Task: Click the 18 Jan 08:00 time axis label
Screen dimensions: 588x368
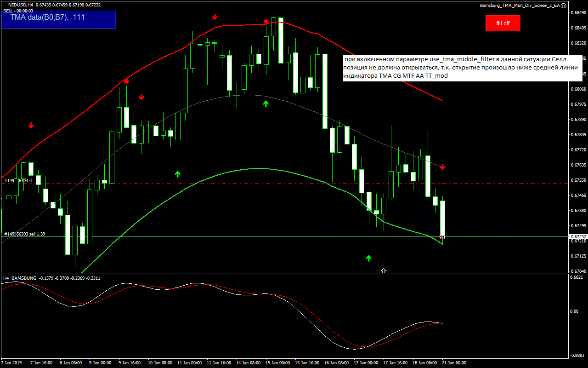Action: click(425, 363)
